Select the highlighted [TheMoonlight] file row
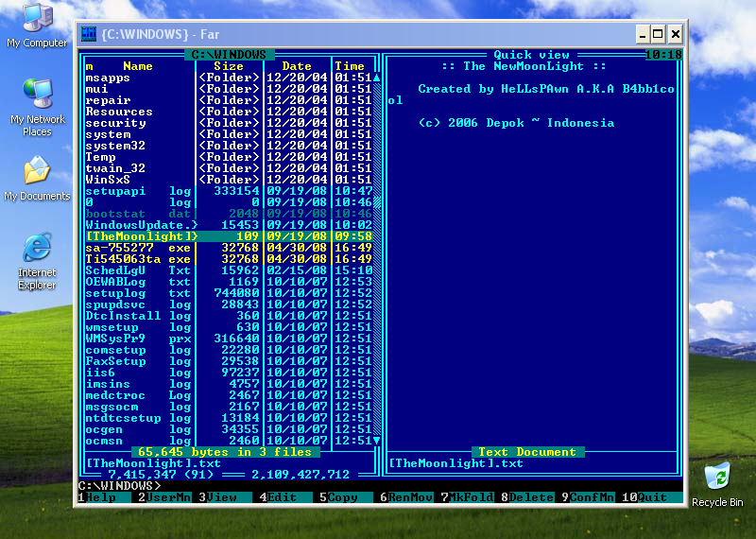The height and width of the screenshot is (539, 756). [229, 236]
